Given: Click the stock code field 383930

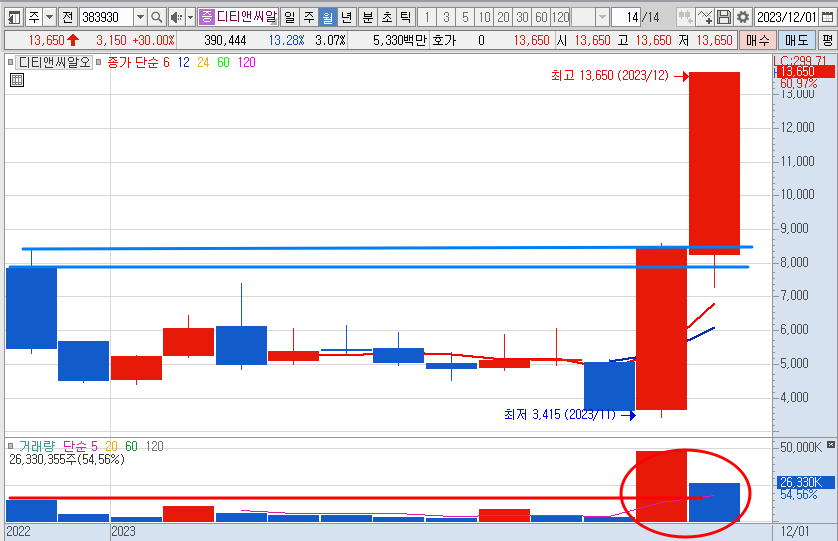Looking at the screenshot, I should [106, 18].
